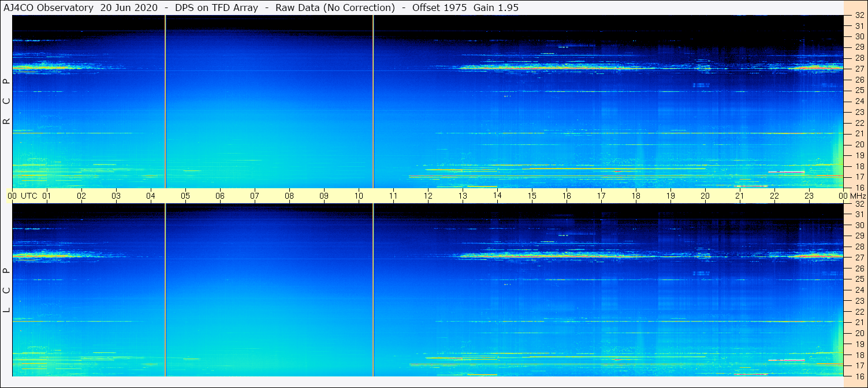Select the 20 hour tick on the UTC axis

pos(705,196)
